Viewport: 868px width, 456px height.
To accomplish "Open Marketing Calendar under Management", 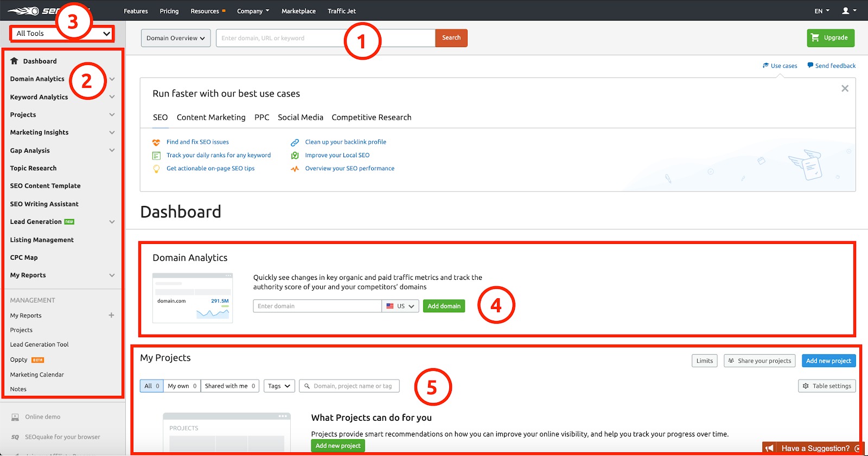I will [37, 375].
